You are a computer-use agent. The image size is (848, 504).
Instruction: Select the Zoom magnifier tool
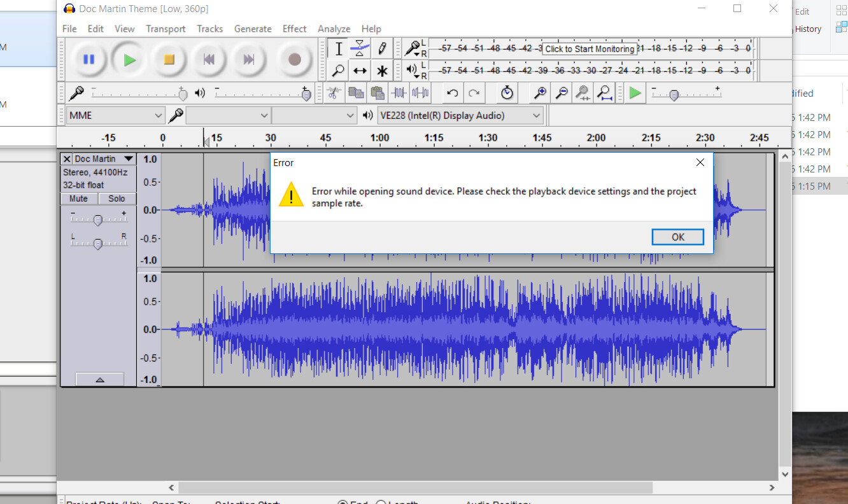339,70
